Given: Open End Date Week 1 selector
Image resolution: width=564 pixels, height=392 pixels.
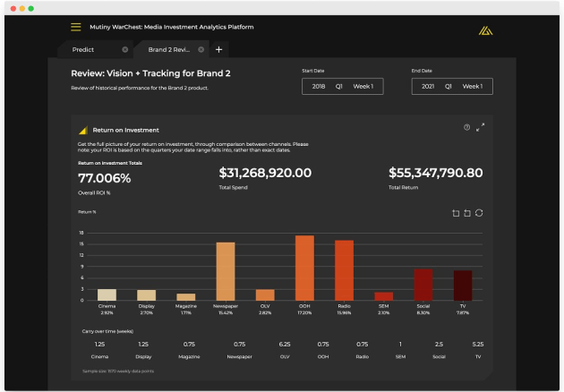Looking at the screenshot, I should 473,86.
